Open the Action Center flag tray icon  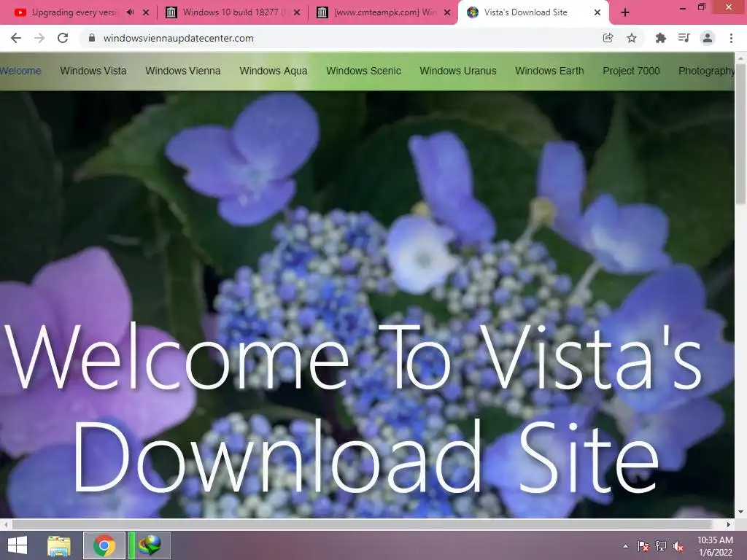643,546
